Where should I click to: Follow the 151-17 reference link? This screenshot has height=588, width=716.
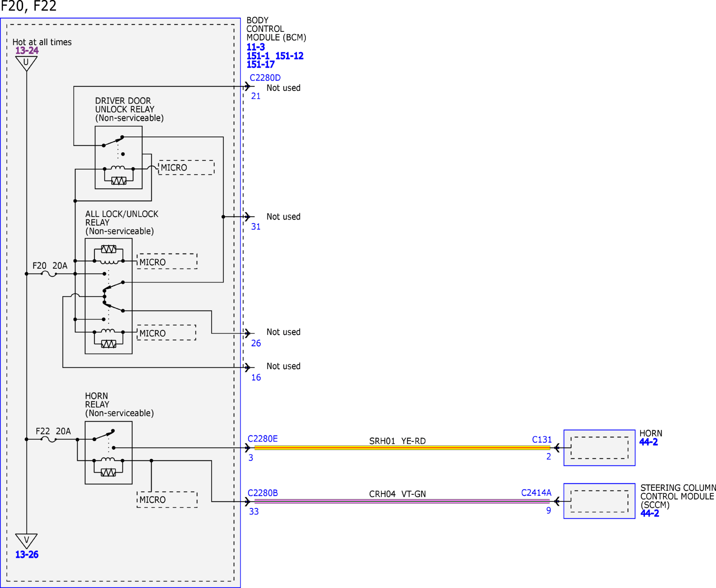click(x=260, y=65)
